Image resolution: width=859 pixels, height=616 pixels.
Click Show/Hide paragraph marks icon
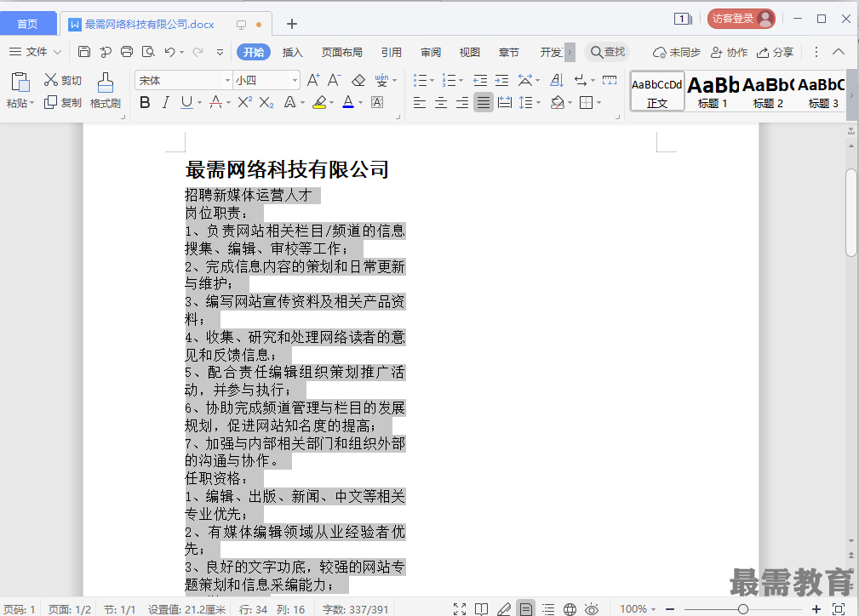click(x=580, y=81)
